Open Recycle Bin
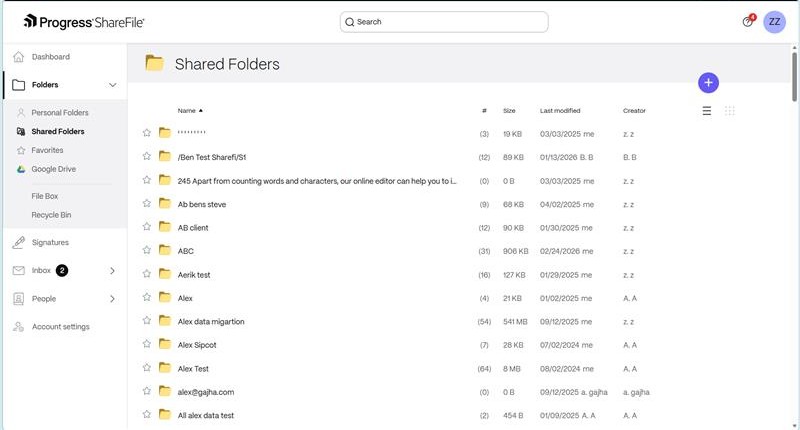Image resolution: width=800 pixels, height=430 pixels. (x=52, y=215)
